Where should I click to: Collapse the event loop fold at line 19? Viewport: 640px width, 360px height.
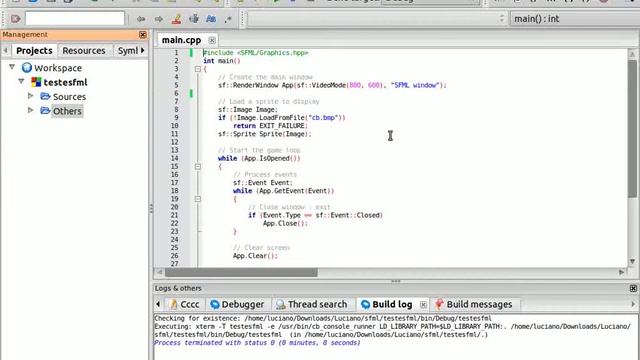click(198, 199)
